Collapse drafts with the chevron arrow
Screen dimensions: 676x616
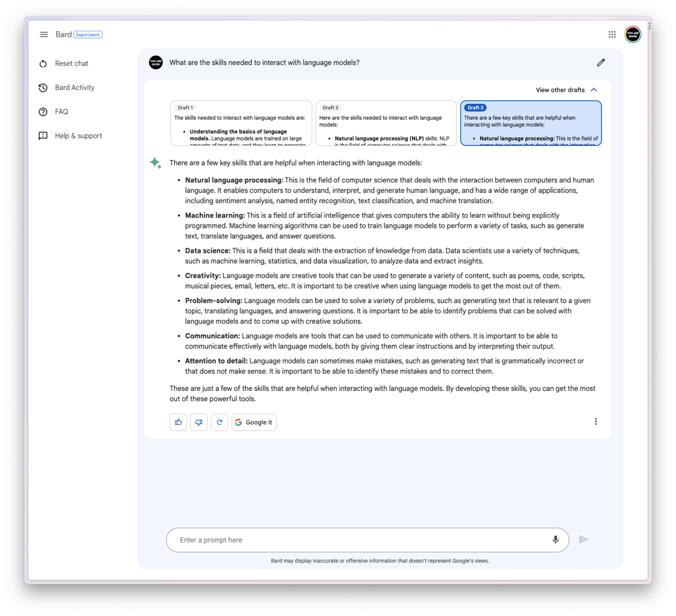click(594, 90)
